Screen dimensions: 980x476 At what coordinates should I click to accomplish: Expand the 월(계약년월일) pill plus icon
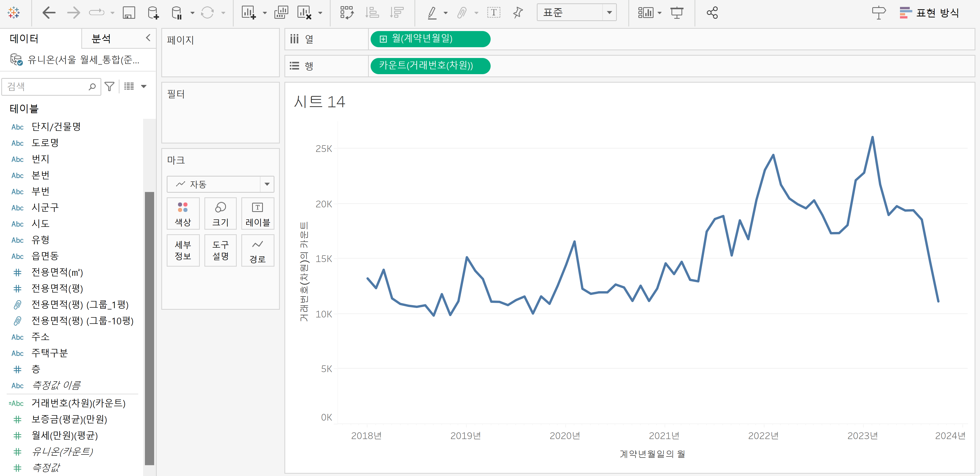click(x=383, y=39)
